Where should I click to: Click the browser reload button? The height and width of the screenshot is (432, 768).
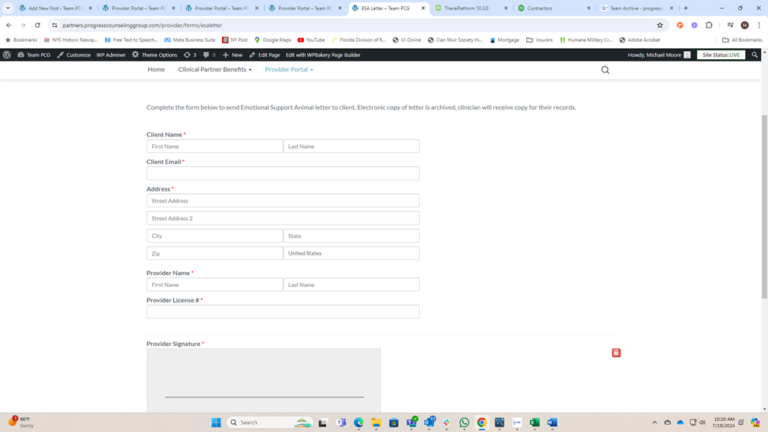(x=37, y=25)
